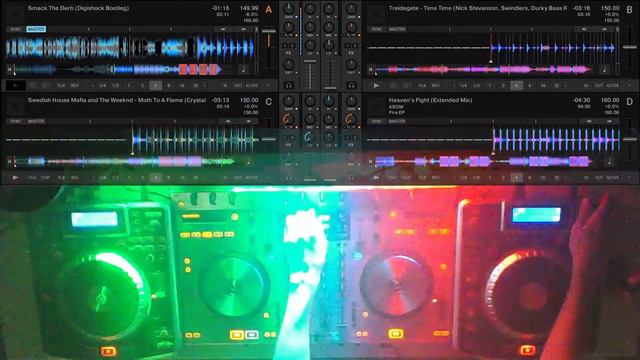
Task: Set loop IN point on Deck A
Action: [x=225, y=86]
